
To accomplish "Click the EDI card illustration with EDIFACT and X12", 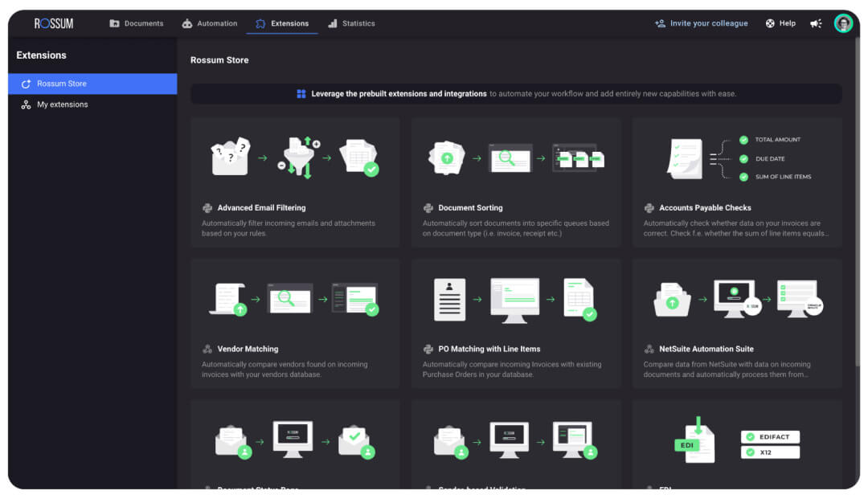I will 737,441.
